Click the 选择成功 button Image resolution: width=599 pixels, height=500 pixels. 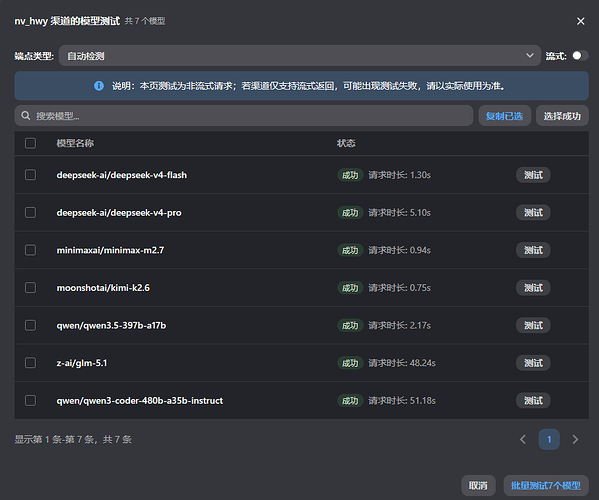pos(562,116)
